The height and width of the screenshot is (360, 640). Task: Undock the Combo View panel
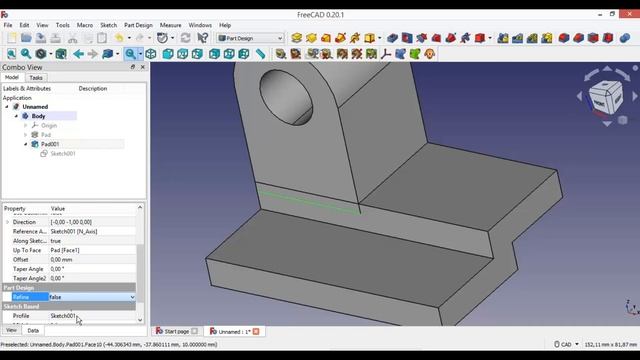pos(133,67)
